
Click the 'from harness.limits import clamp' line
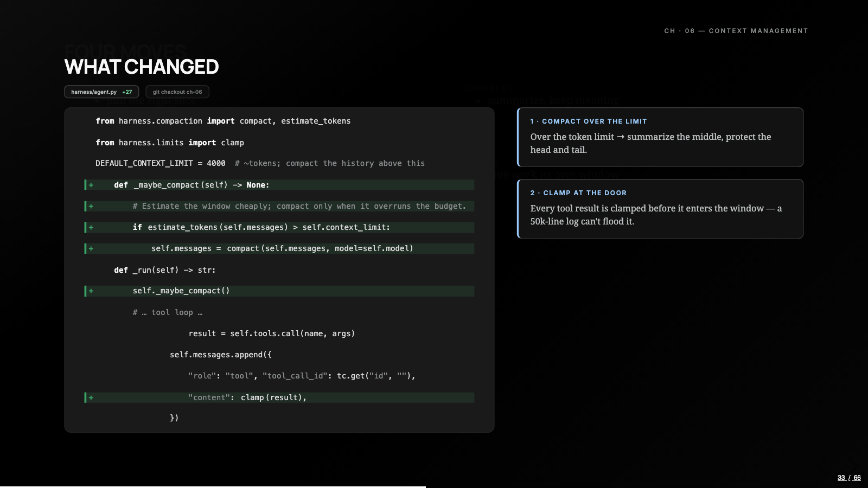170,143
